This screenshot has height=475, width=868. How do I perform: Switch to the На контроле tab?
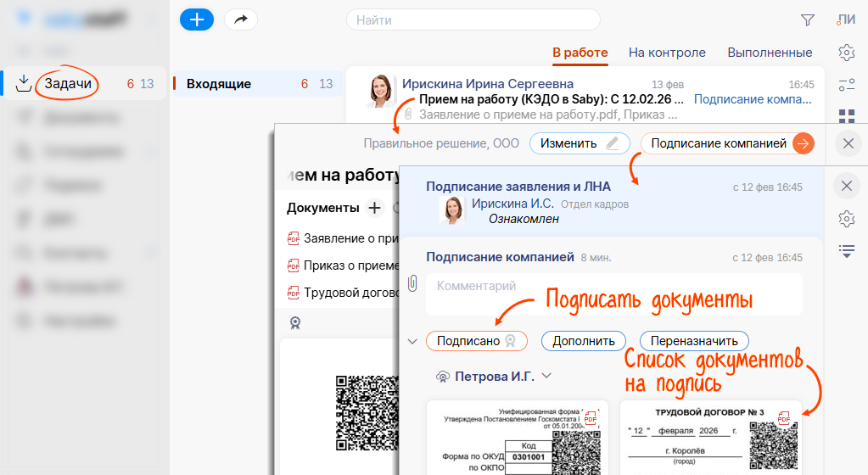click(x=667, y=53)
